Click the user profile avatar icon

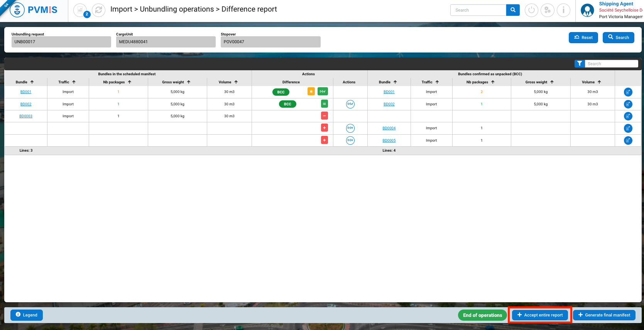tap(587, 10)
